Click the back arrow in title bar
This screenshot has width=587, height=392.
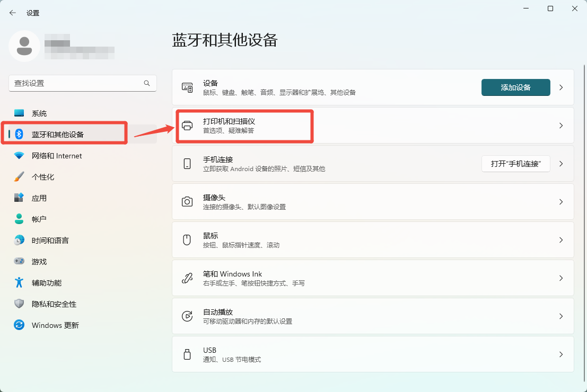click(x=13, y=13)
